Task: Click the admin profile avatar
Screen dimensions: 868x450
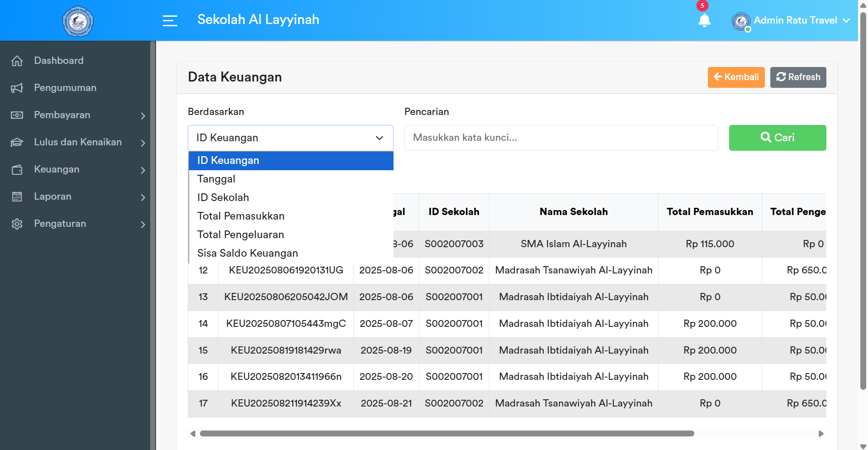Action: click(x=741, y=21)
